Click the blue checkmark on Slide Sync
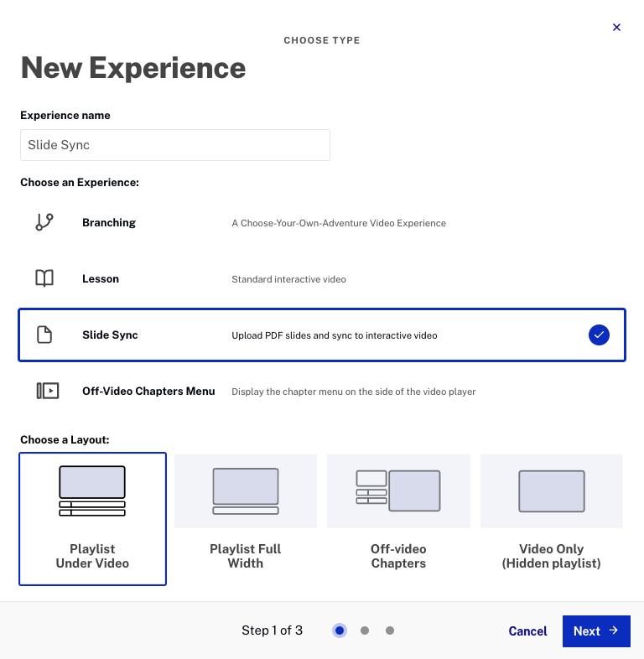 click(x=599, y=335)
